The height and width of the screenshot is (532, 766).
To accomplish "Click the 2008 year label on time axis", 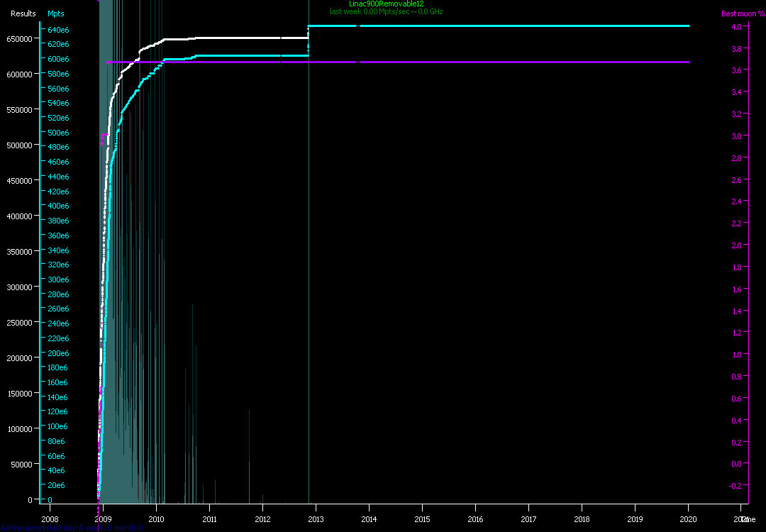I will (x=50, y=519).
